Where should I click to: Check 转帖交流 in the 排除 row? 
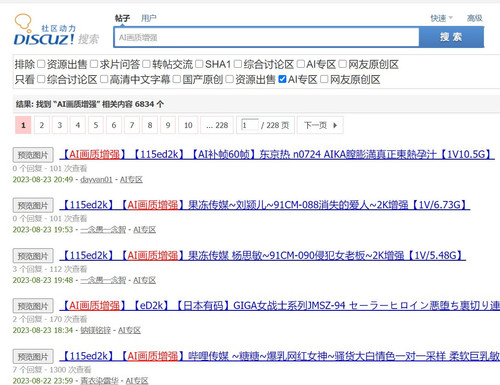(146, 64)
